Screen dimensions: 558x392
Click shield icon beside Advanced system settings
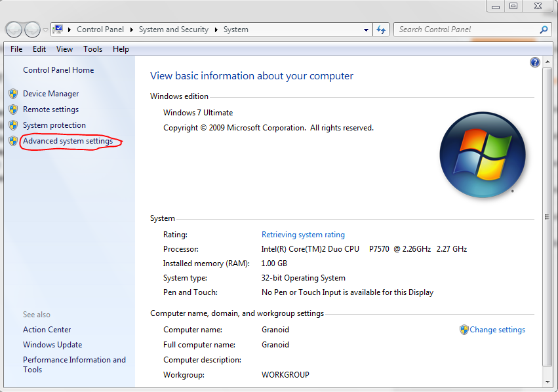[x=13, y=141]
